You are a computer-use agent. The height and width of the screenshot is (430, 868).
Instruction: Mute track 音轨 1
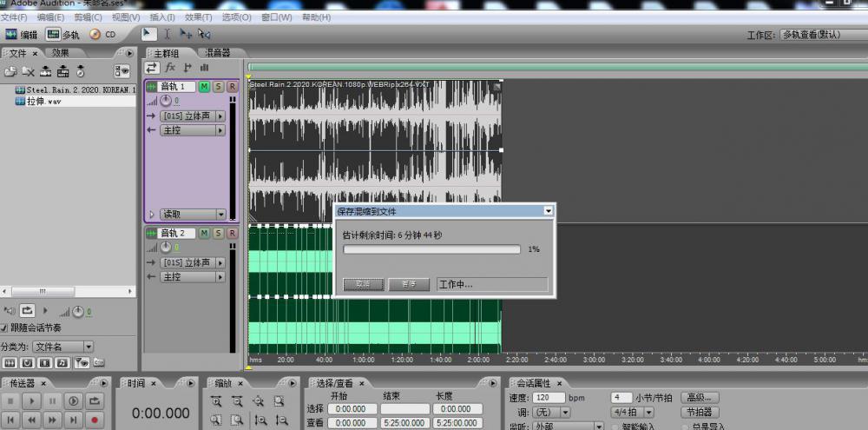204,87
